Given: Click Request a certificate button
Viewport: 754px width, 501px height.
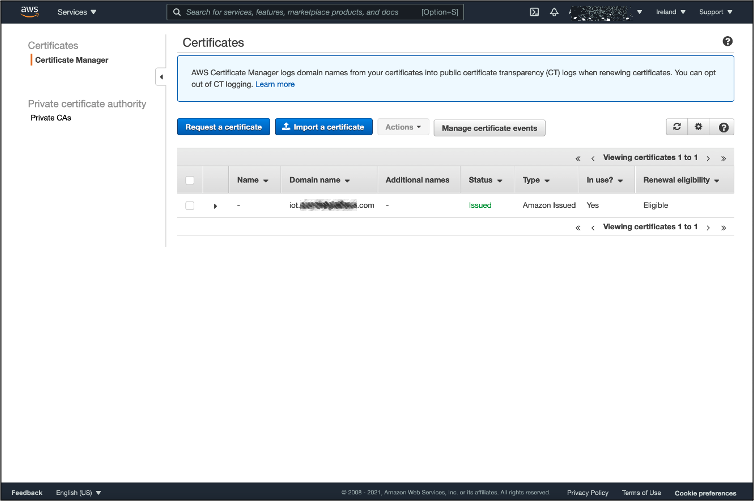Looking at the screenshot, I should [224, 127].
